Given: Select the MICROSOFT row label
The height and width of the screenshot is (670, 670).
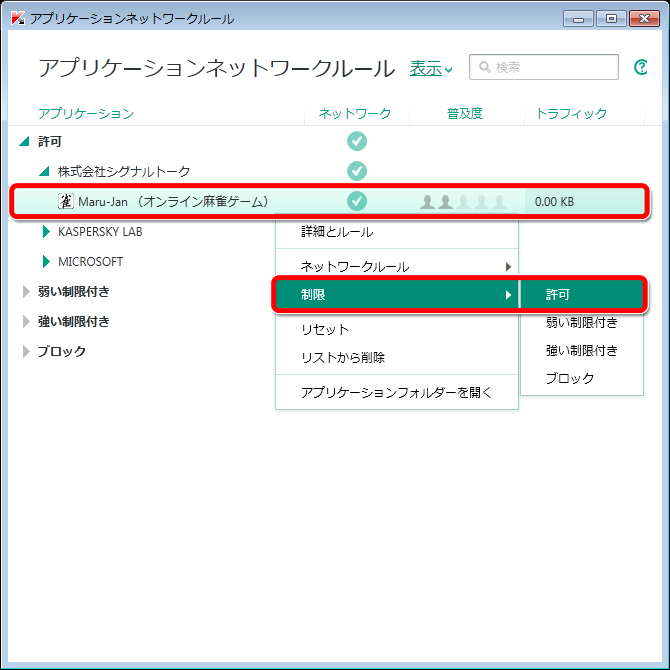Looking at the screenshot, I should coord(91,262).
